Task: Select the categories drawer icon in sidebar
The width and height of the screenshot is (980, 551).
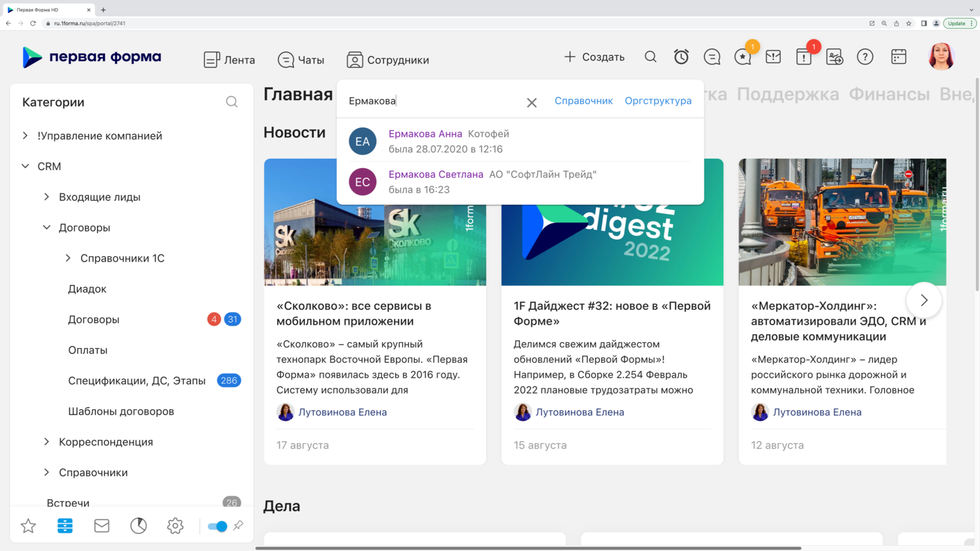Action: pos(65,526)
